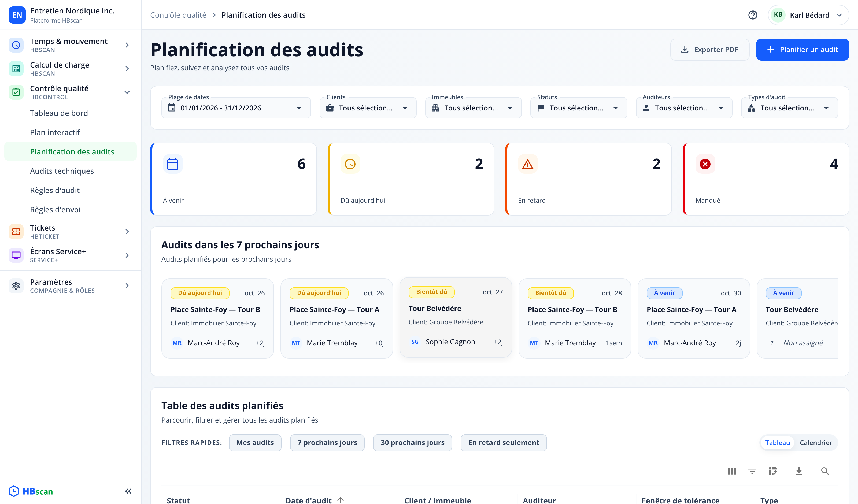The height and width of the screenshot is (504, 858).
Task: Click the calendar icon on À venir card
Action: pos(173,164)
